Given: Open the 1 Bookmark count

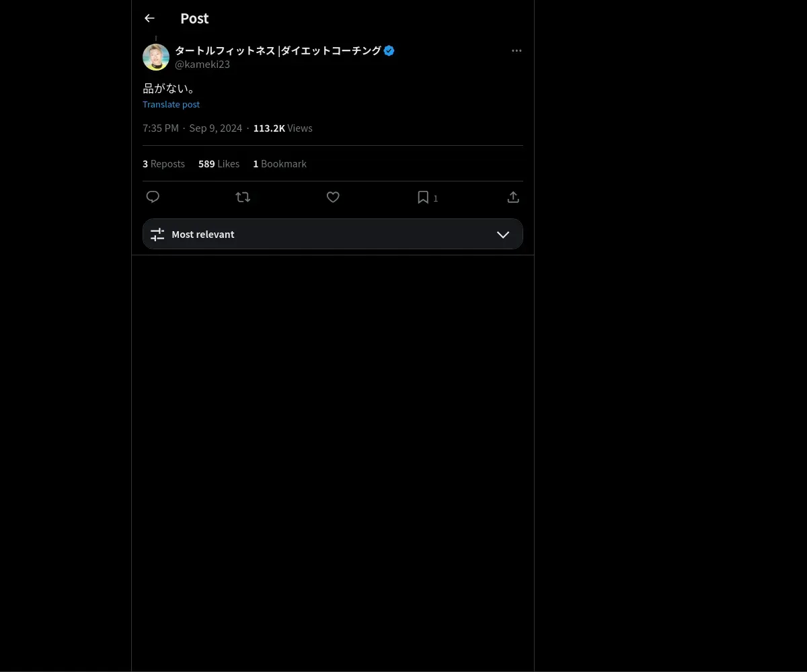Looking at the screenshot, I should pos(280,164).
